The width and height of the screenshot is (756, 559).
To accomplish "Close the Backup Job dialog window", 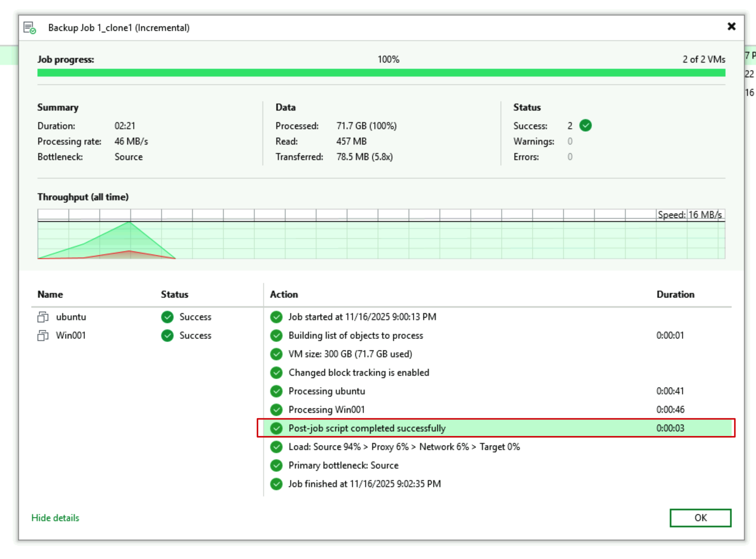I will [x=731, y=27].
